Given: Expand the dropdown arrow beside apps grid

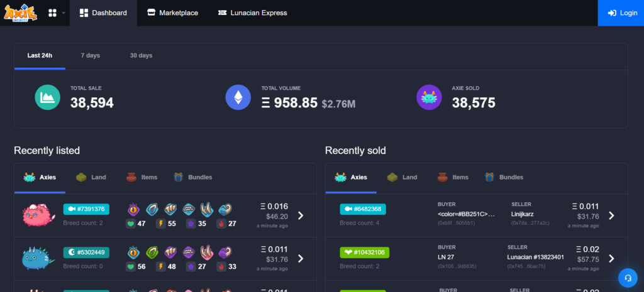Looking at the screenshot, I should click(64, 13).
